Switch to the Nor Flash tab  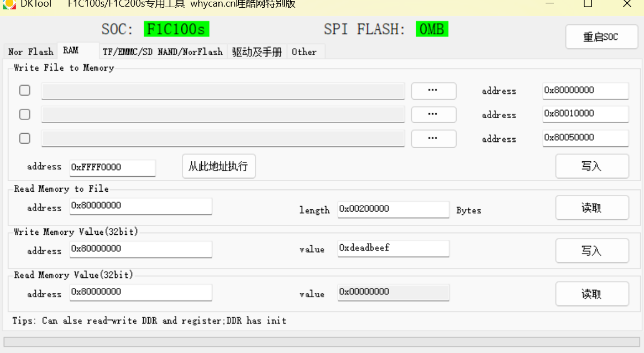(31, 52)
